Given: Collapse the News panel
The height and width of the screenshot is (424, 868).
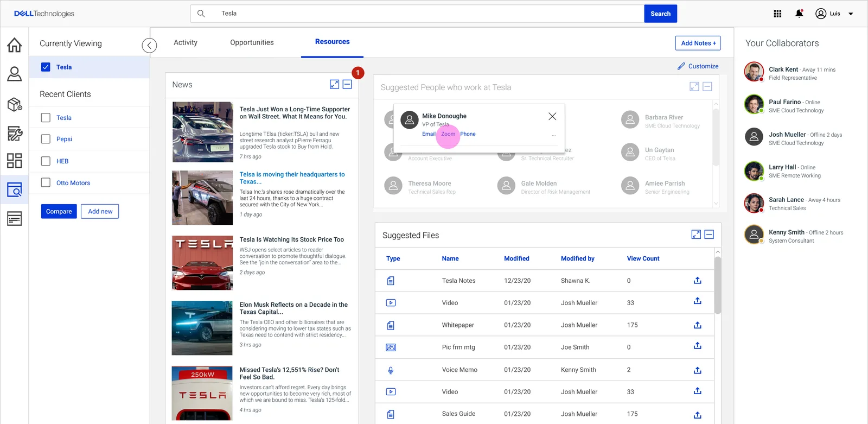Looking at the screenshot, I should pyautogui.click(x=348, y=84).
